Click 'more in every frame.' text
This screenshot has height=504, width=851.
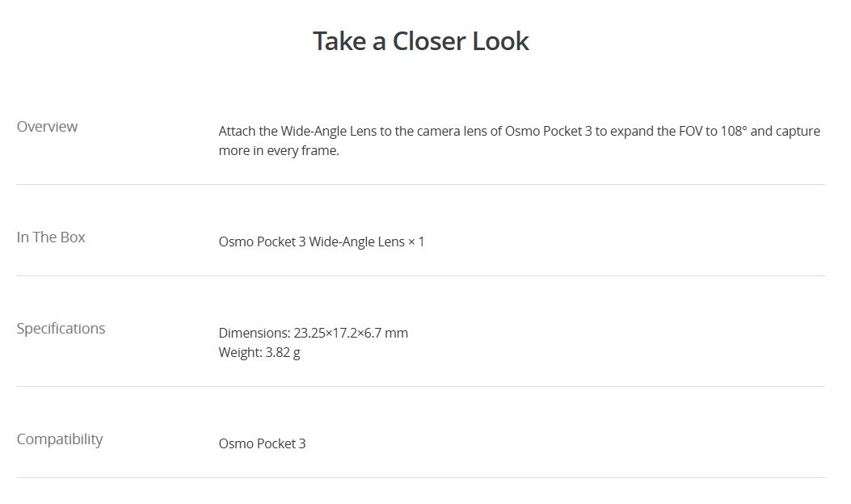click(x=279, y=151)
